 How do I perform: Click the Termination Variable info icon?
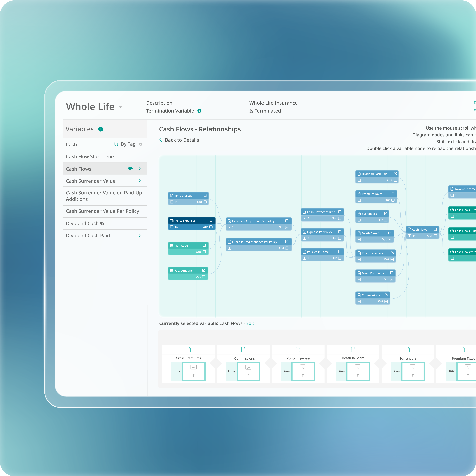coord(199,111)
